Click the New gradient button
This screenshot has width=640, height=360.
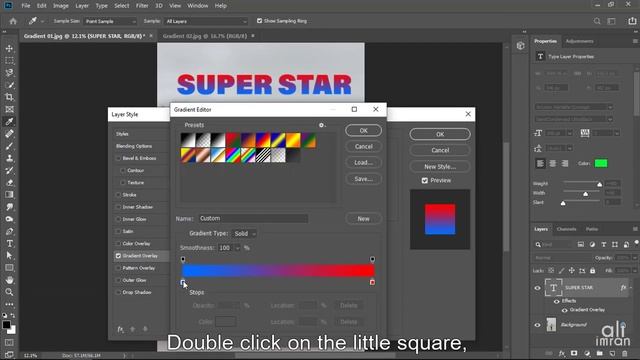[363, 219]
